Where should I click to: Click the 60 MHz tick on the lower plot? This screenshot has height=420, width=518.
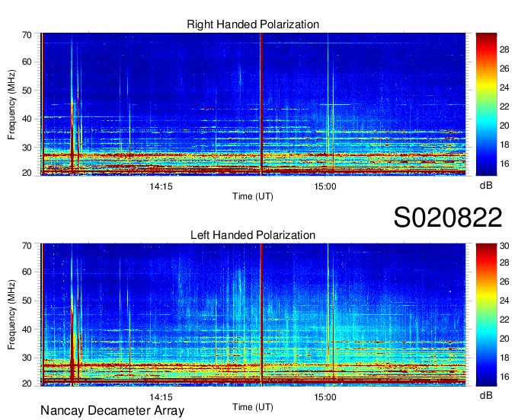(x=27, y=272)
